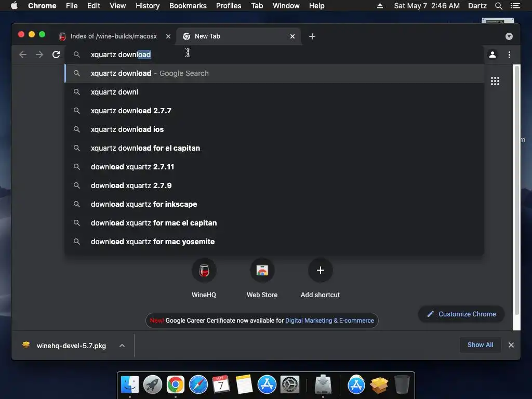
Task: Open the Trash in the Dock
Action: coord(402,385)
